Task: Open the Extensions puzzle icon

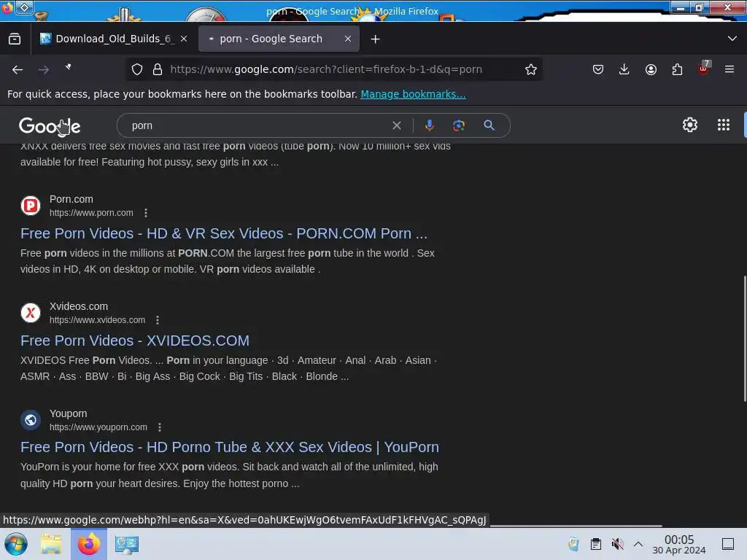Action: (677, 69)
